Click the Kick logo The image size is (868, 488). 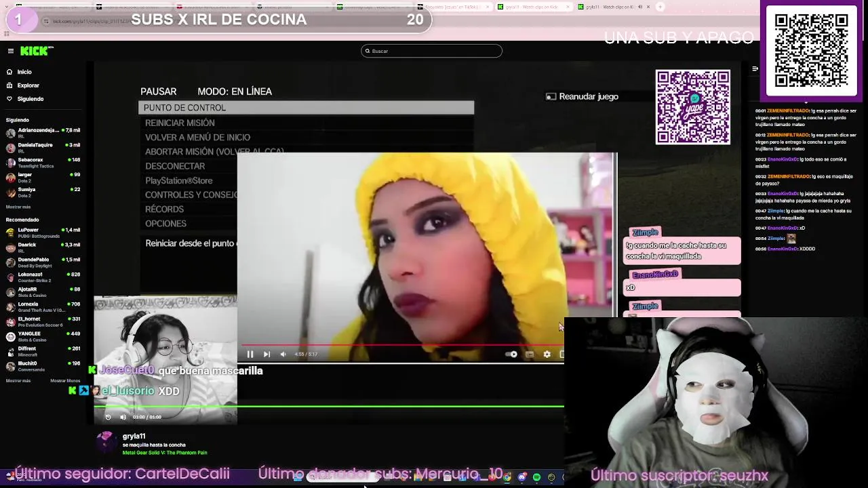[36, 51]
